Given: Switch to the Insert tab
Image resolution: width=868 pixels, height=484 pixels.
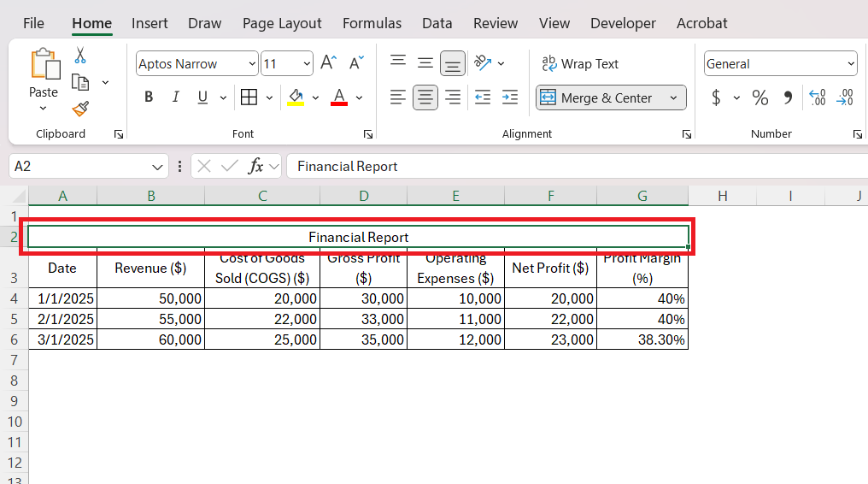Looking at the screenshot, I should (x=150, y=23).
